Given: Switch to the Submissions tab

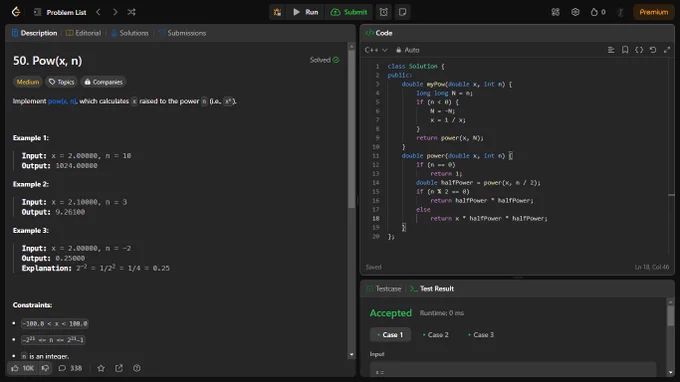Looking at the screenshot, I should tap(182, 33).
